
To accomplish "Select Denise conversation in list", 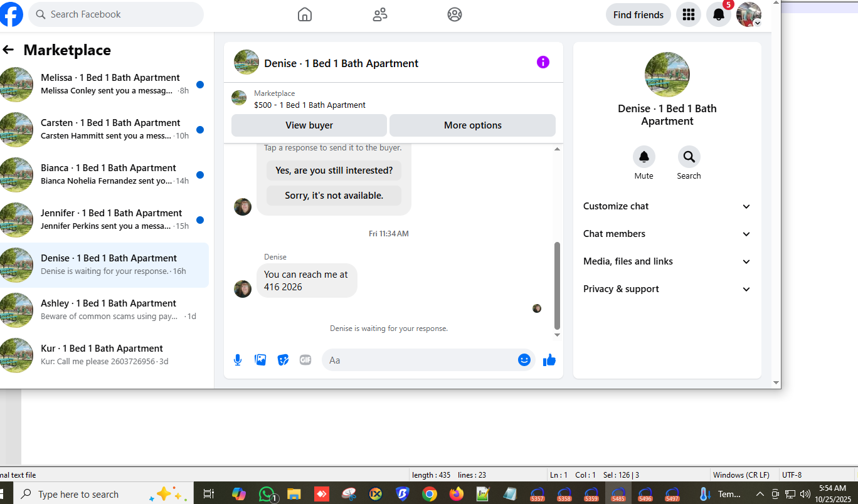I will (103, 265).
